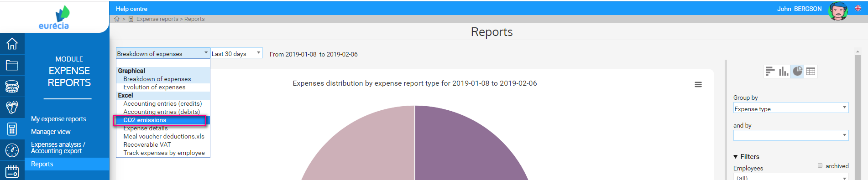The height and width of the screenshot is (180, 868).
Task: Click 'Expense reports' in the breadcrumb
Action: (x=157, y=19)
